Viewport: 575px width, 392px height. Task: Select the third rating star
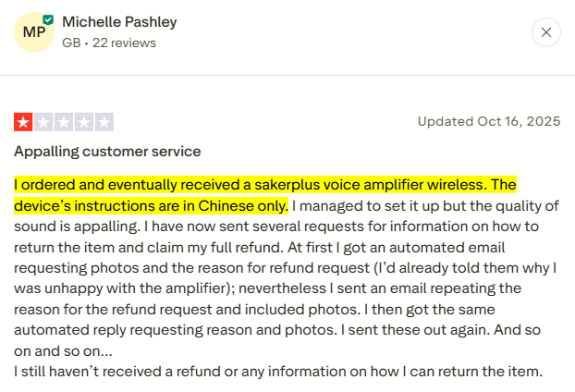(64, 121)
